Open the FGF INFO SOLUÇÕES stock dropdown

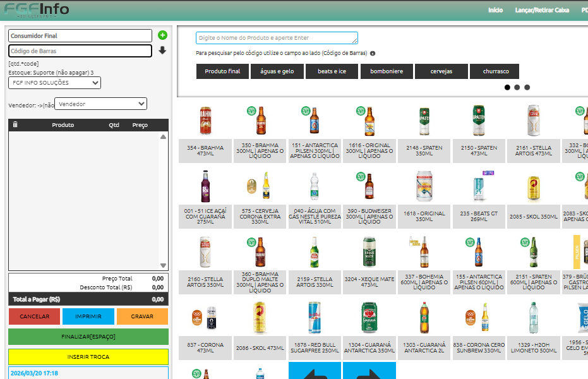click(x=56, y=83)
